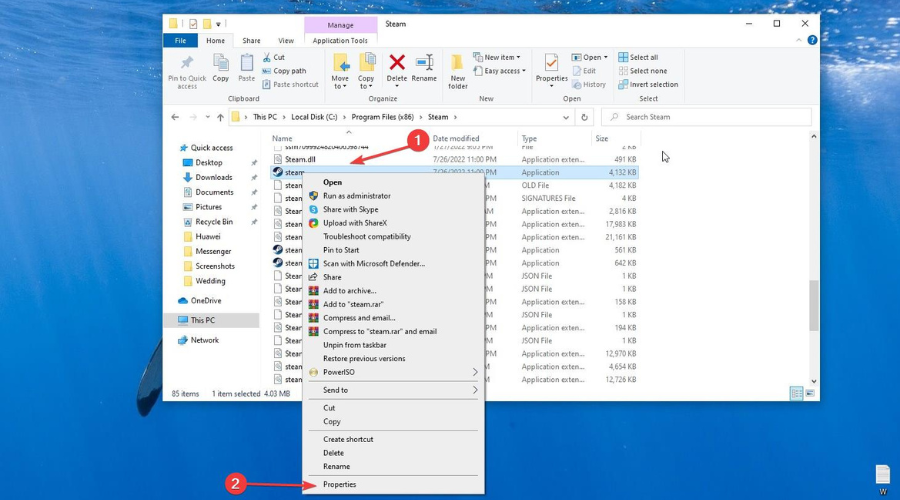Screen dimensions: 900x500
Task: Expand the address bar history dropdown
Action: point(565,117)
